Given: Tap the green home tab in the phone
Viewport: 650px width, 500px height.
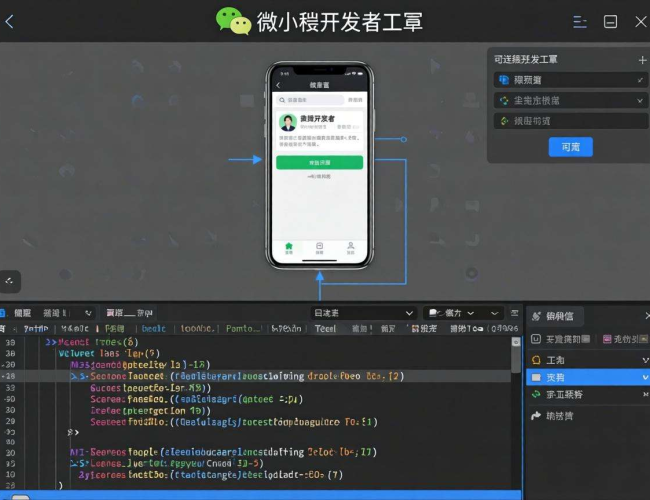Looking at the screenshot, I should [289, 248].
